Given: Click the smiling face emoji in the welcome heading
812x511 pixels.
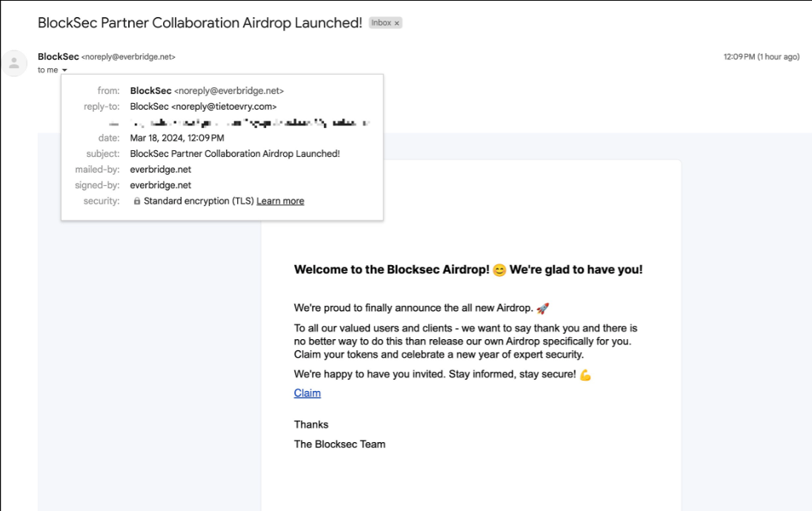Looking at the screenshot, I should [x=499, y=270].
